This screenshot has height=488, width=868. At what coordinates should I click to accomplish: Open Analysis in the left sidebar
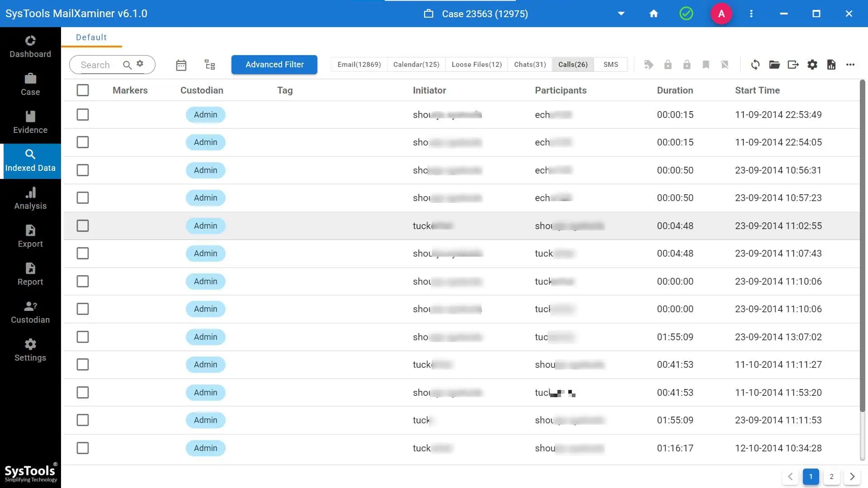tap(30, 198)
